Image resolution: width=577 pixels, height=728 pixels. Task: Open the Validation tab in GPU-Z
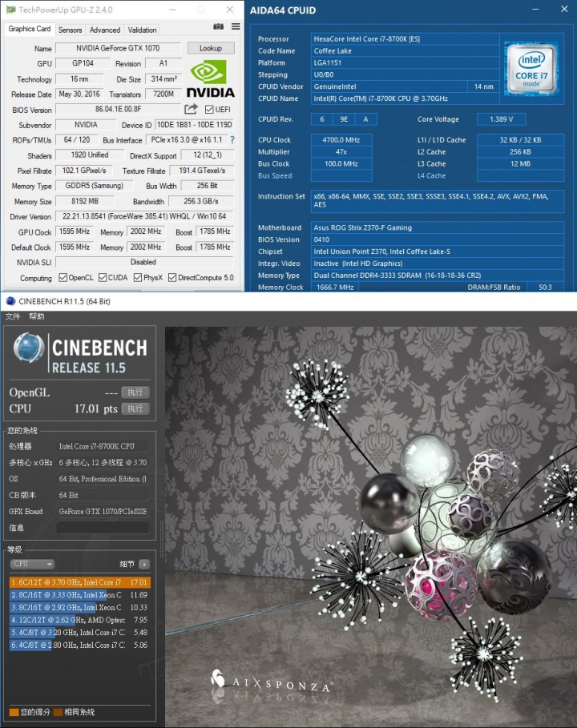(142, 30)
